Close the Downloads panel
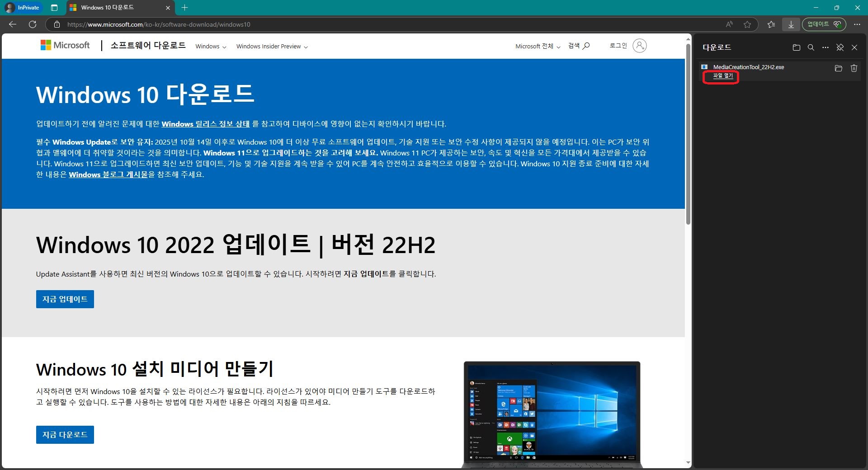 [854, 47]
